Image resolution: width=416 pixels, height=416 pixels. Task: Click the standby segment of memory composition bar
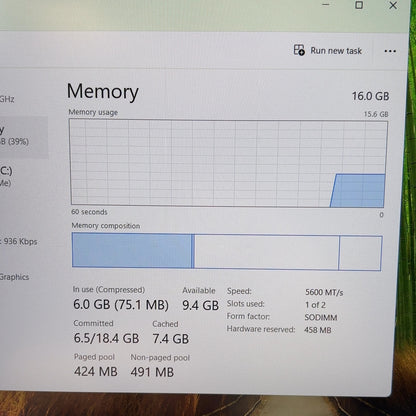pyautogui.click(x=266, y=252)
